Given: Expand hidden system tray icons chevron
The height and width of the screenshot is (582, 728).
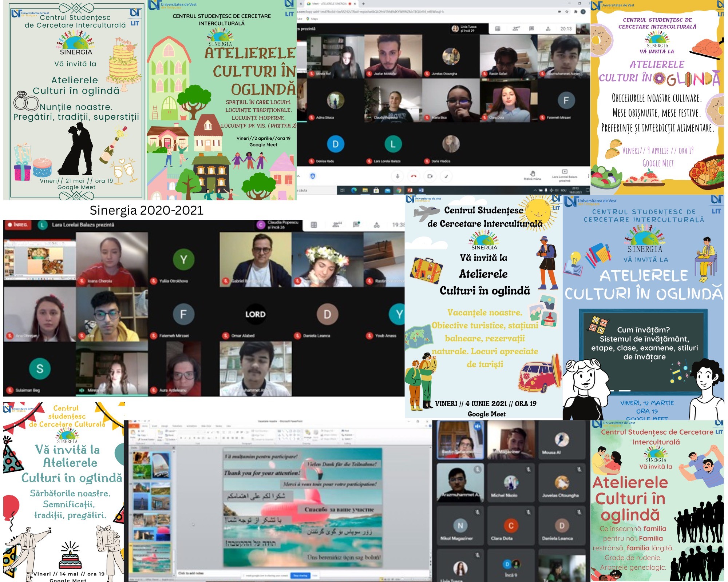Looking at the screenshot, I should pyautogui.click(x=535, y=190).
